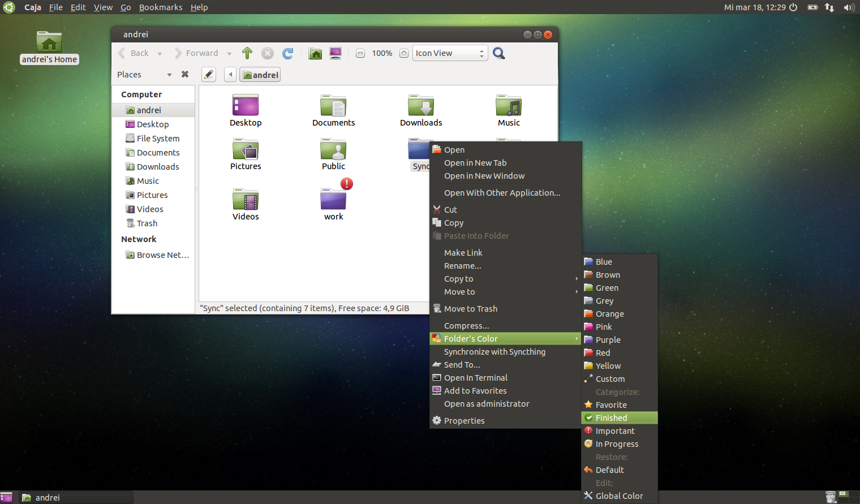This screenshot has width=860, height=504.
Task: Expand the Forward button's dropdown arrow
Action: pyautogui.click(x=230, y=53)
